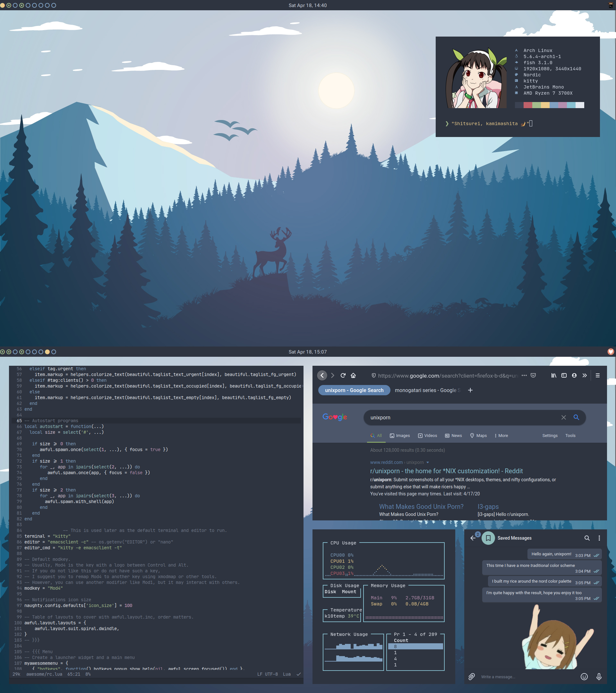Click the anime avatar image in the terminal
This screenshot has height=693, width=616.
pos(476,78)
